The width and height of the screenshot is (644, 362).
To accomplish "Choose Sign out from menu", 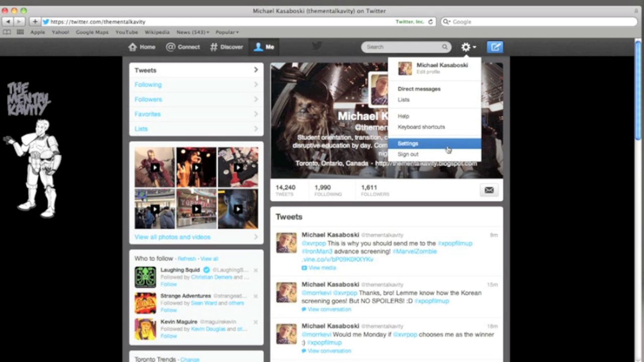I will pos(408,154).
